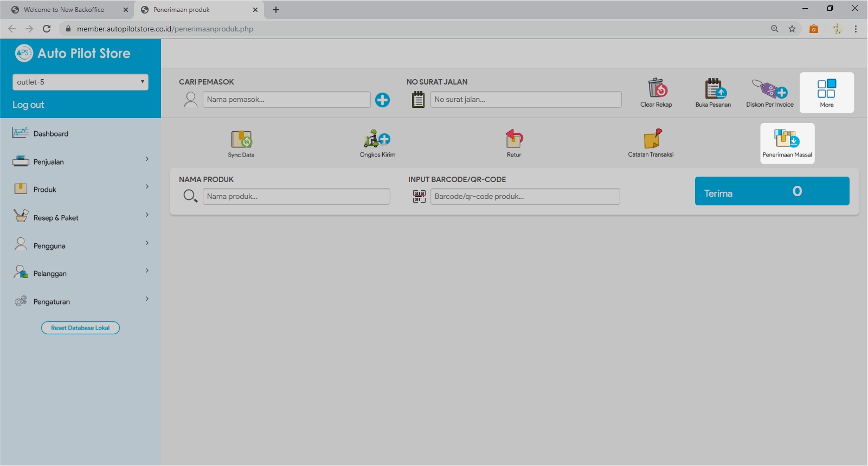Focus the Nama produk search field
The height and width of the screenshot is (466, 868).
pos(296,197)
